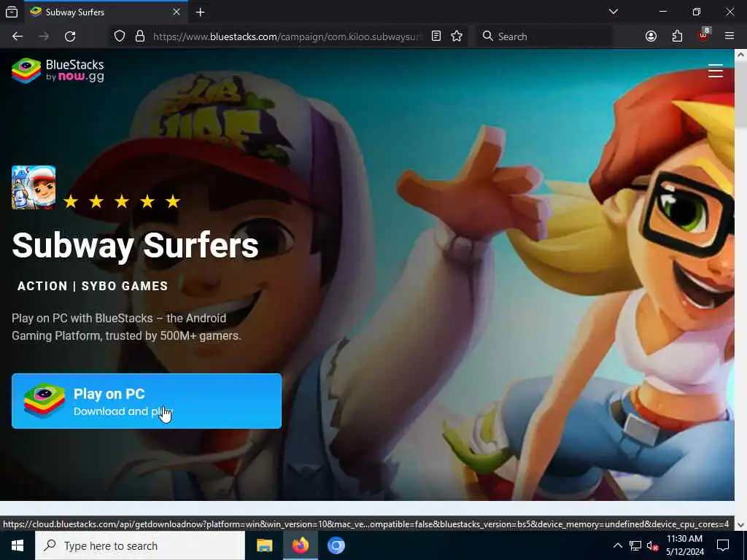Image resolution: width=747 pixels, height=560 pixels.
Task: Click the Subway Surfers heading text
Action: click(x=135, y=246)
